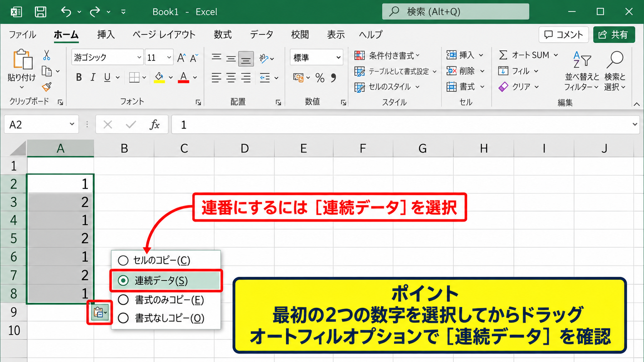Toggle Bold formatting
The image size is (644, 362).
tap(79, 78)
